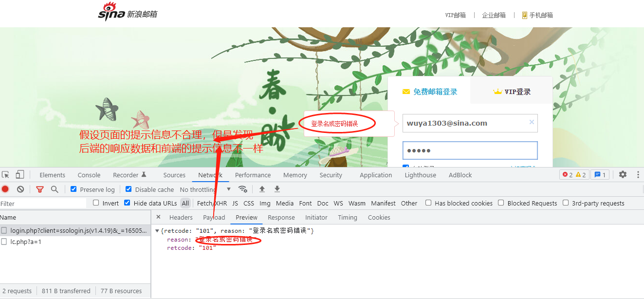Open the VIP邮箱 link
The height and width of the screenshot is (299, 644).
click(x=456, y=15)
